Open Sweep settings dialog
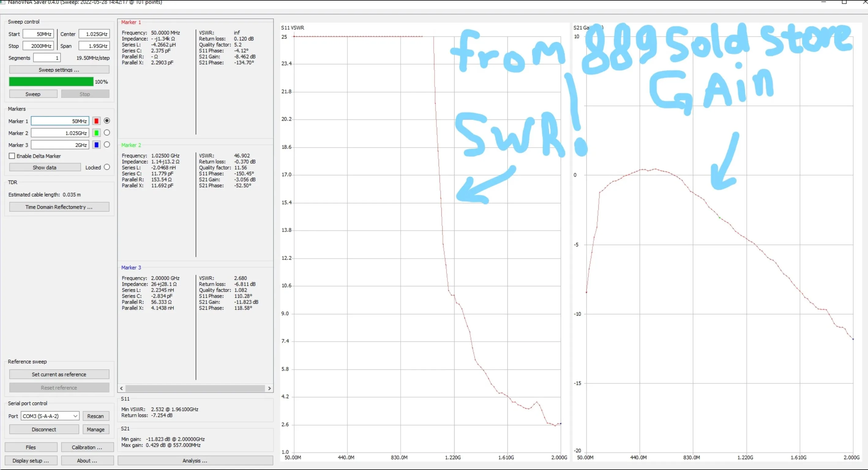Viewport: 868px width, 470px height. [59, 70]
